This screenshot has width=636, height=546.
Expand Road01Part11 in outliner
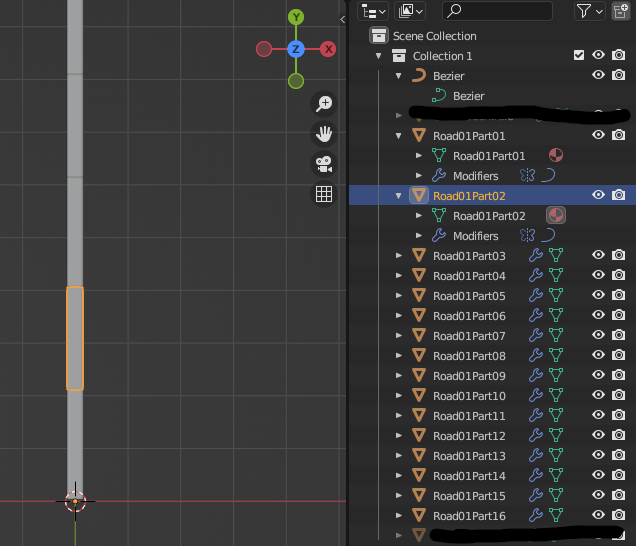click(x=399, y=415)
